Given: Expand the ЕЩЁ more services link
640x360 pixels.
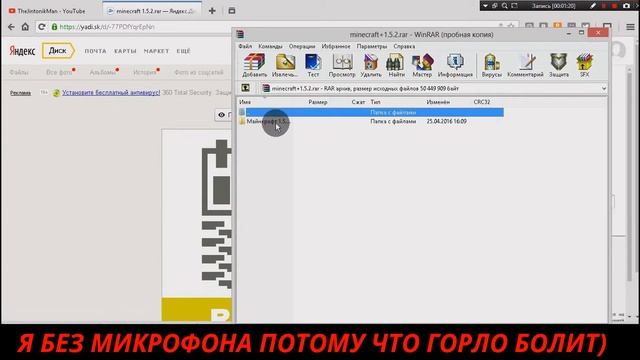Looking at the screenshot, I should coord(183,51).
